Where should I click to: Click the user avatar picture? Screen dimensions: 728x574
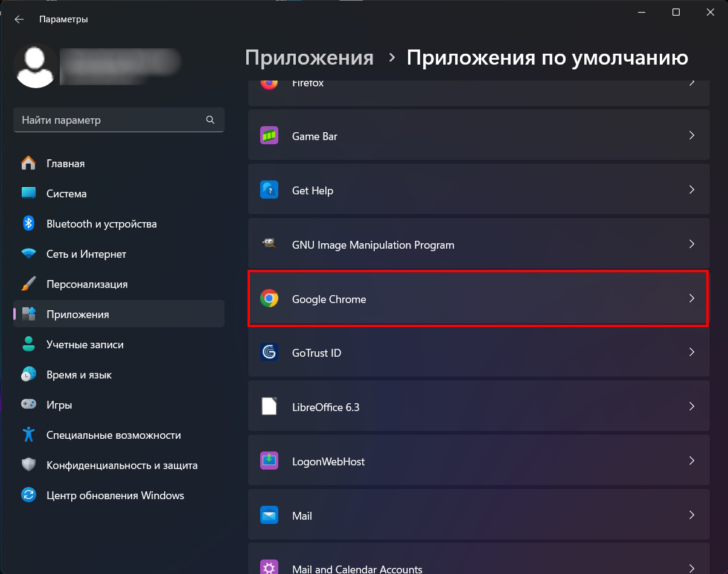point(36,66)
